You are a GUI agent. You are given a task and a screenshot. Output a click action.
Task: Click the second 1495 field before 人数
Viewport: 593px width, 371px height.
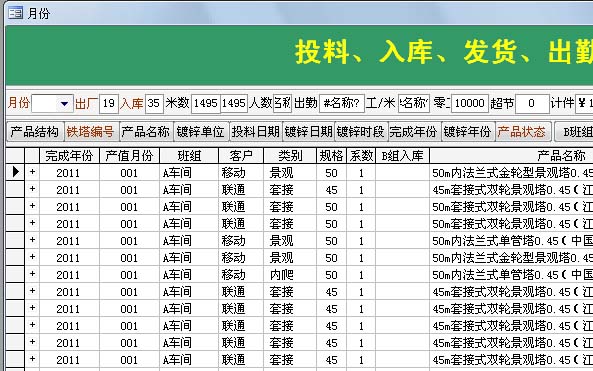(x=234, y=103)
